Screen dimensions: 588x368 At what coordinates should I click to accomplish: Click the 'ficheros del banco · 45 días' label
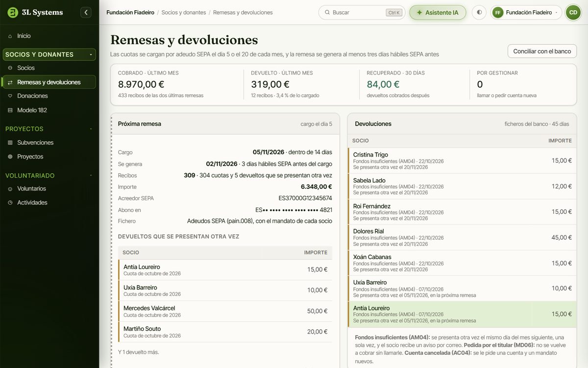coord(537,124)
